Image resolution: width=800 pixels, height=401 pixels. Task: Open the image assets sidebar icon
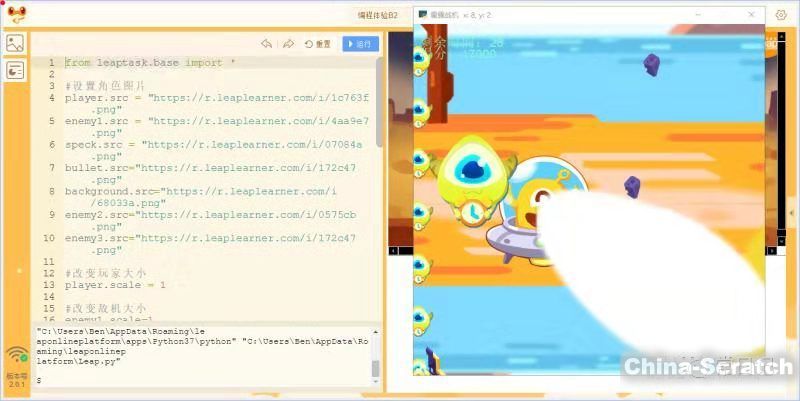[x=15, y=43]
